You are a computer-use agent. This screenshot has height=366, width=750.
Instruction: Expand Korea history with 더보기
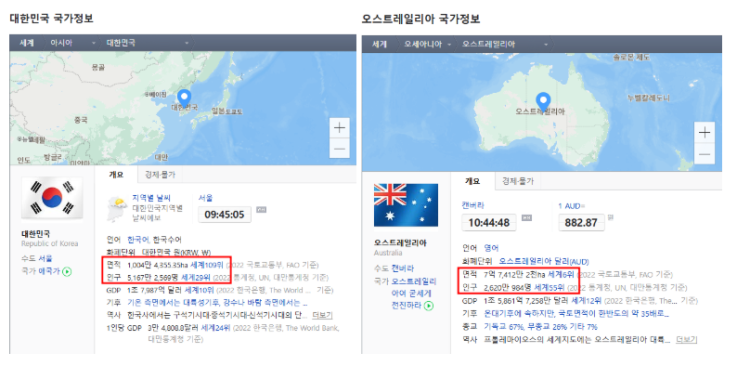click(322, 315)
